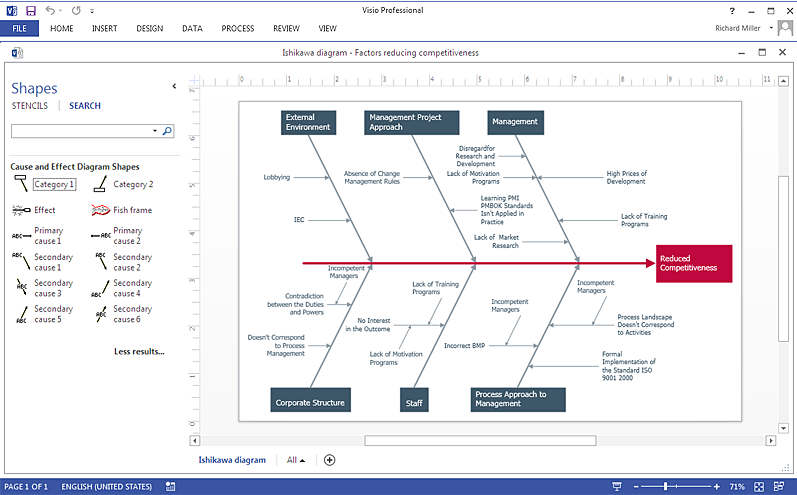This screenshot has width=797, height=495.
Task: Click the Undo arrow icon
Action: [x=50, y=10]
